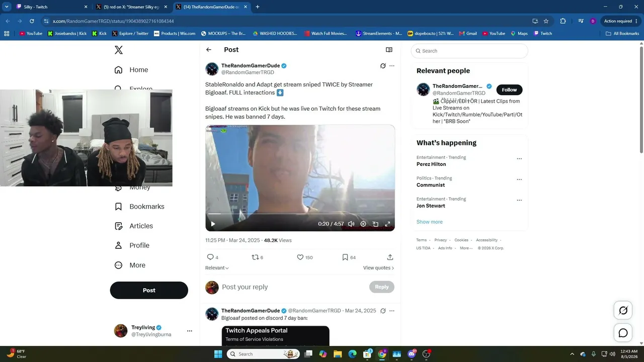Play the video in the post
This screenshot has width=644, height=362.
[213, 224]
